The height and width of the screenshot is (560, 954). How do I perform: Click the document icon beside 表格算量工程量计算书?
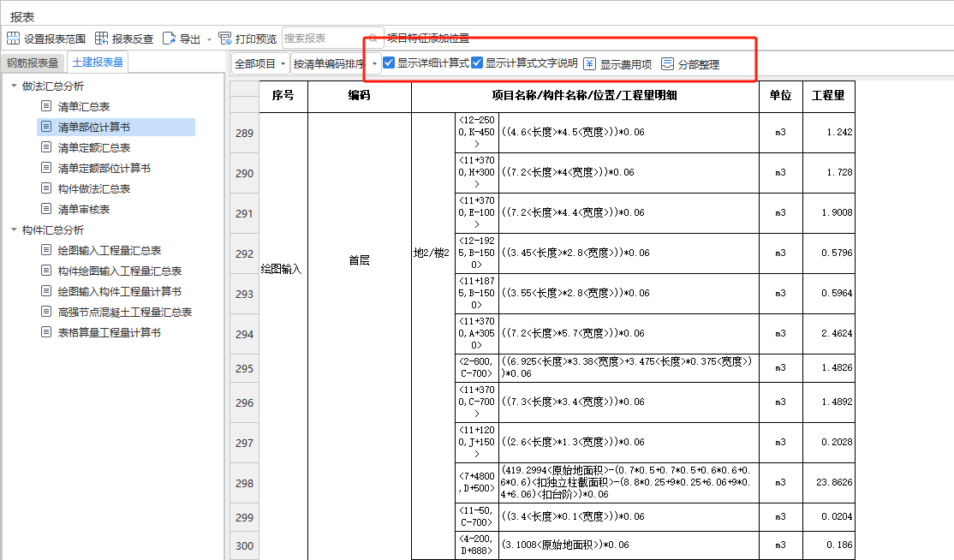pyautogui.click(x=46, y=332)
